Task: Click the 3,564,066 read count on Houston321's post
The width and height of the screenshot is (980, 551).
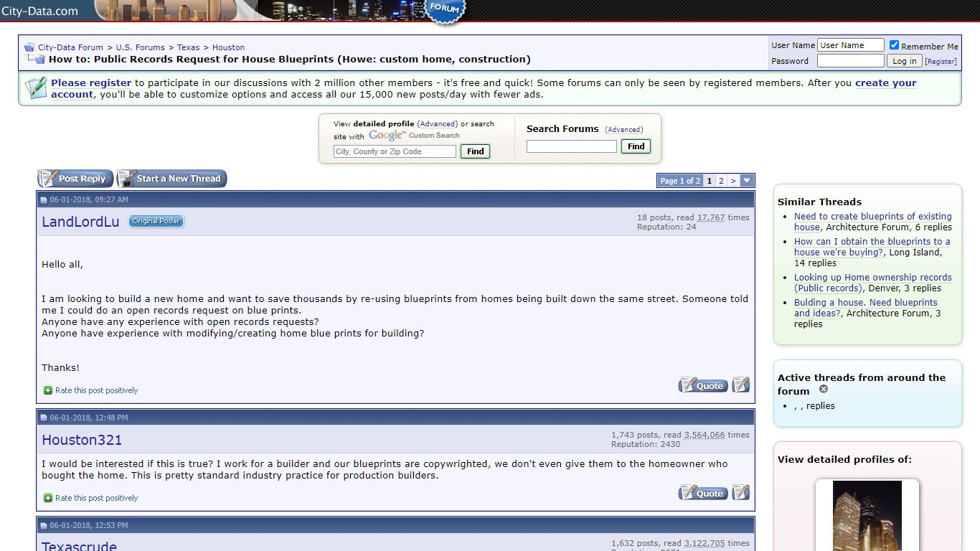Action: click(705, 435)
